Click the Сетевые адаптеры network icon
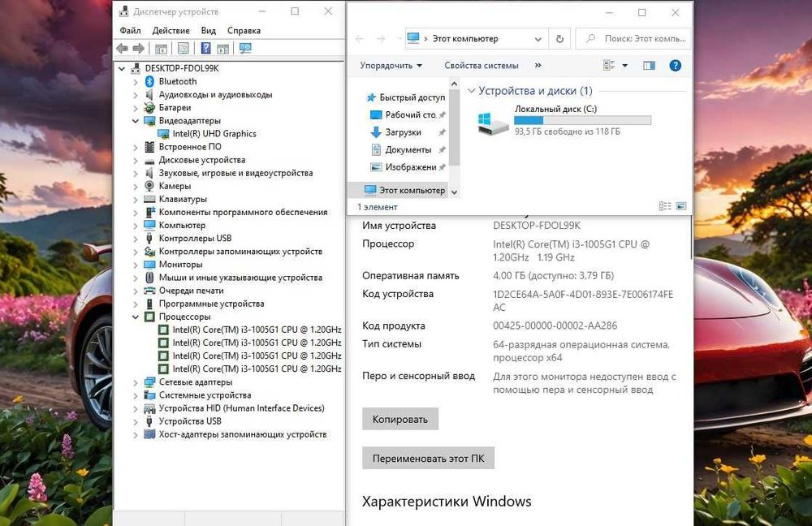This screenshot has width=812, height=526. [149, 382]
